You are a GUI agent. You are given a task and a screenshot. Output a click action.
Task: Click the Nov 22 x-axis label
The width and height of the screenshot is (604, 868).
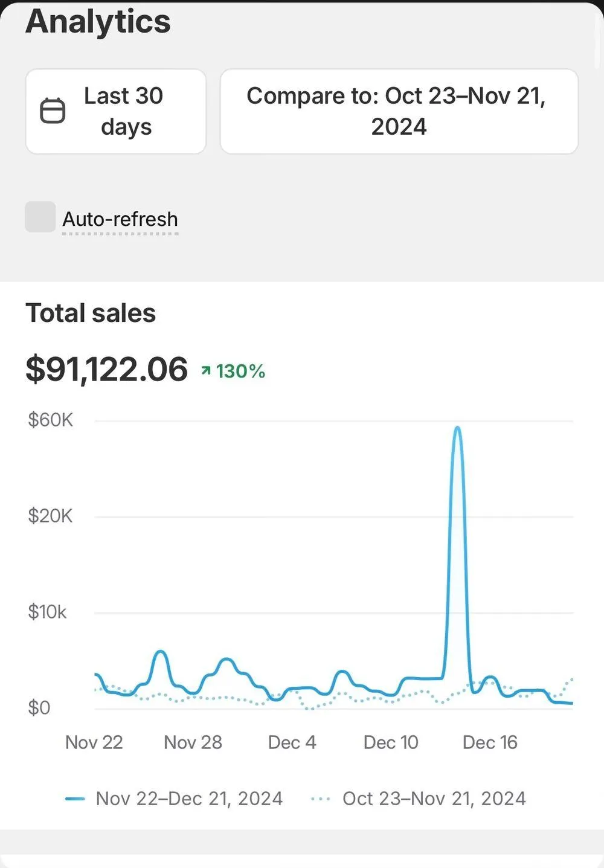point(94,742)
